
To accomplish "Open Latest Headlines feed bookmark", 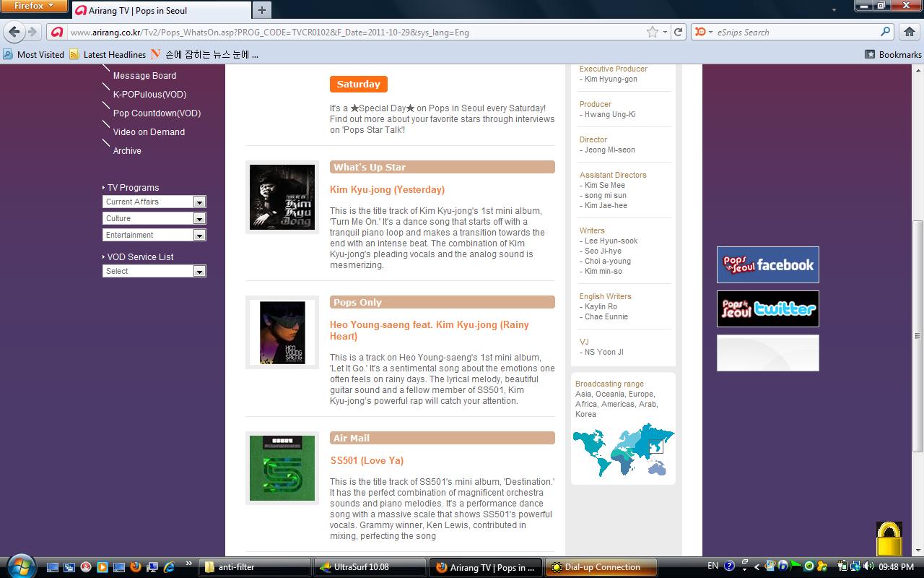I will 108,54.
